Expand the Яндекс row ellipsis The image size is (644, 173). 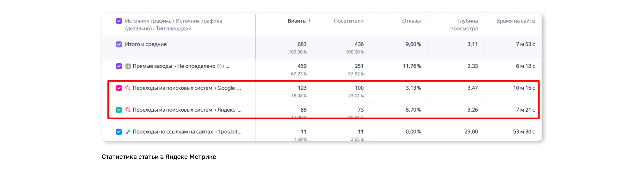pyautogui.click(x=239, y=110)
